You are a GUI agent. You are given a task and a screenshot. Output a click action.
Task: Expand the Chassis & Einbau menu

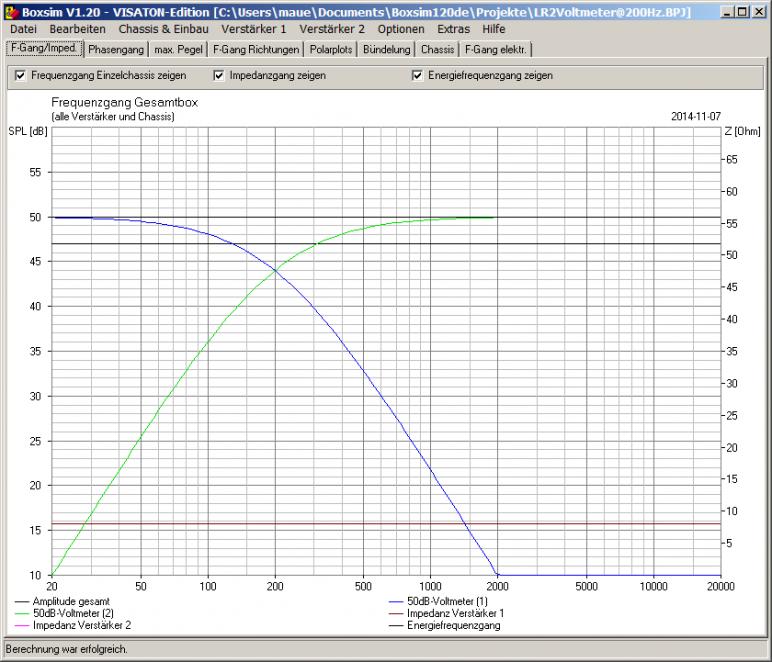163,30
